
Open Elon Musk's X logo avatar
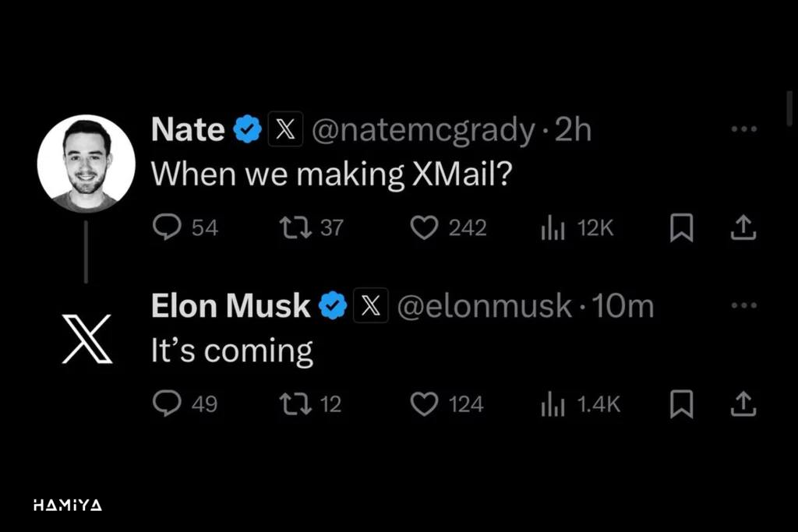[x=87, y=339]
